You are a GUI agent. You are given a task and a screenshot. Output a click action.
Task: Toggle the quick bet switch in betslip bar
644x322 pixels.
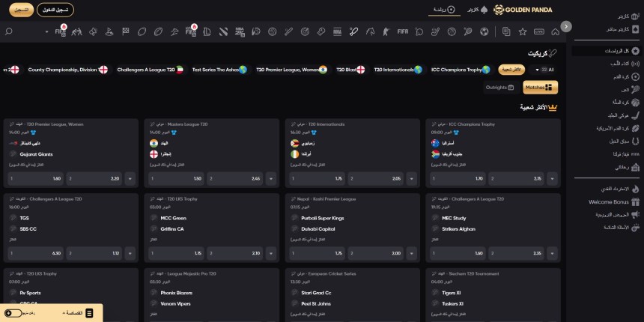pyautogui.click(x=14, y=313)
